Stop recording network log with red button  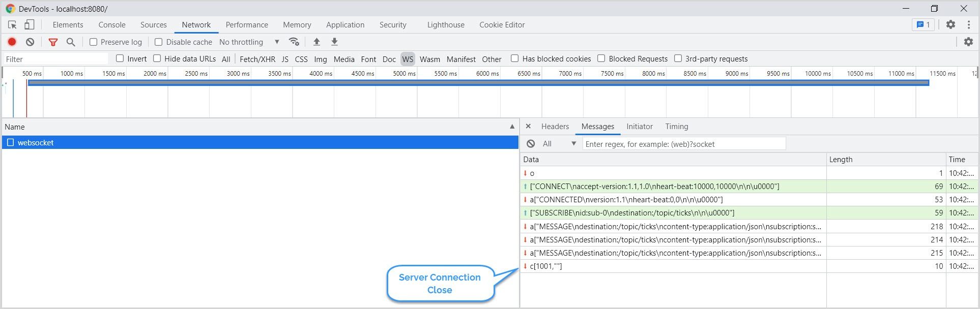[12, 42]
